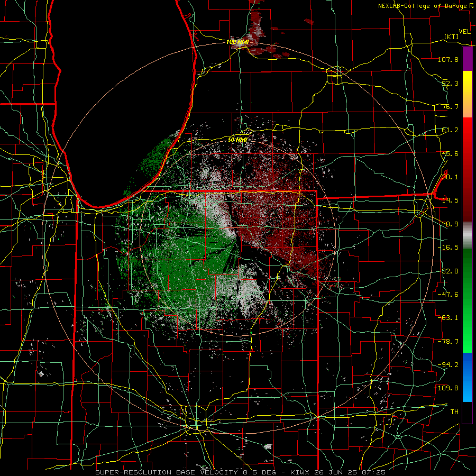
Task: Pick the blue segment of the color bar
Action: (x=467, y=377)
